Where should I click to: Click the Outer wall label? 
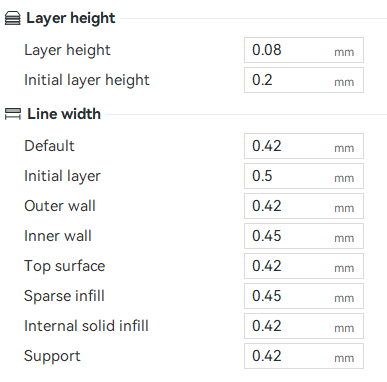click(60, 206)
